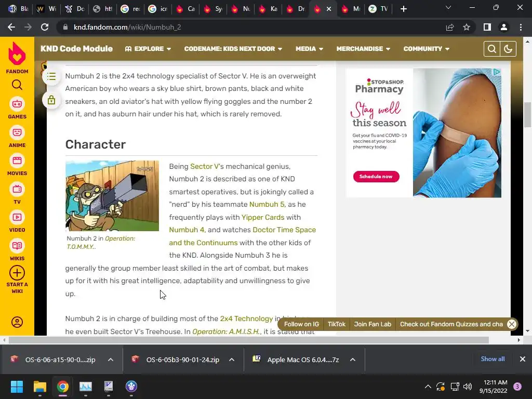Open the Anime section icon
The image size is (532, 399).
[x=17, y=132]
